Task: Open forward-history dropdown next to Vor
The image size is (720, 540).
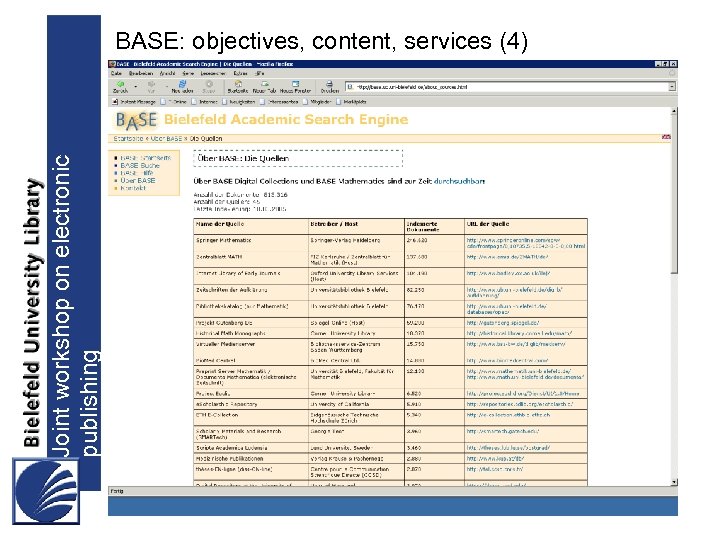Action: click(166, 86)
